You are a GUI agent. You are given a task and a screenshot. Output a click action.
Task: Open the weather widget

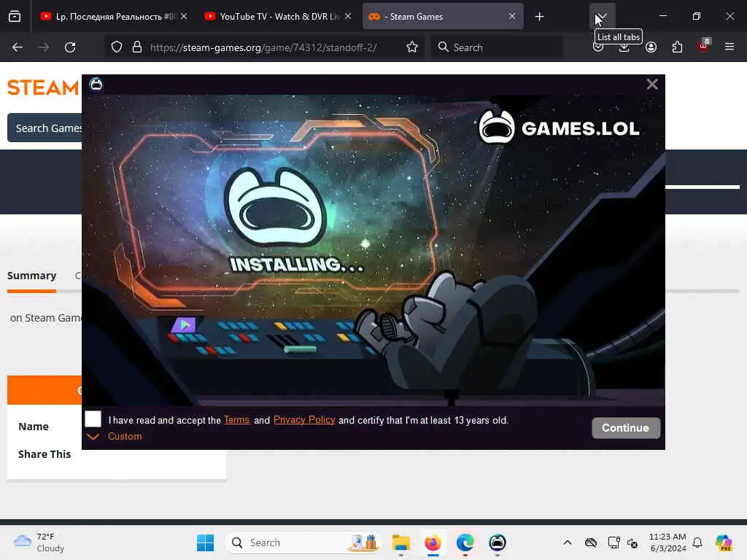coord(39,542)
